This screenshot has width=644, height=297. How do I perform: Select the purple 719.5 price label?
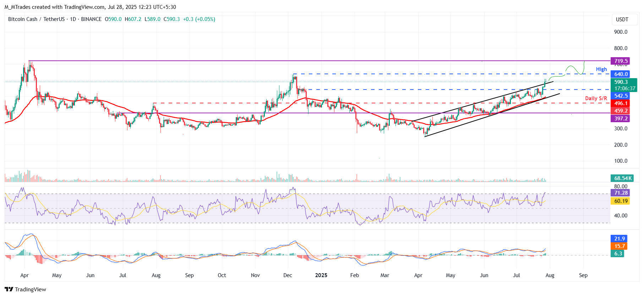tap(621, 61)
